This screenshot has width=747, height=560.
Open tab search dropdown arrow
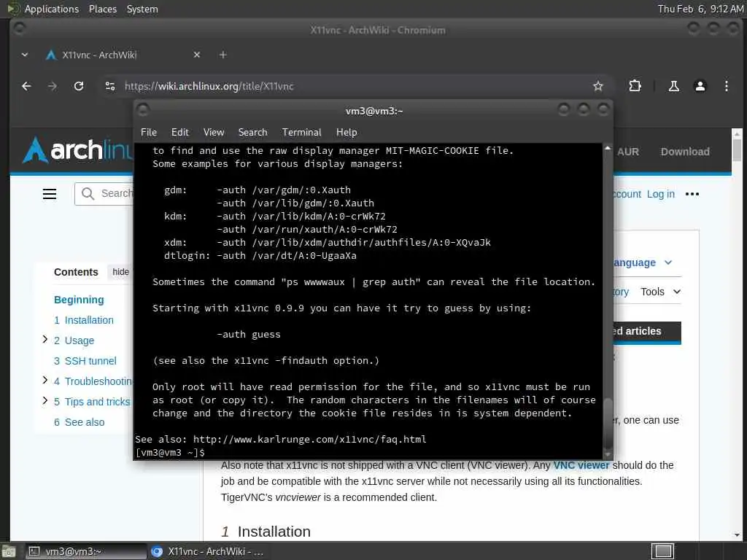pyautogui.click(x=25, y=55)
